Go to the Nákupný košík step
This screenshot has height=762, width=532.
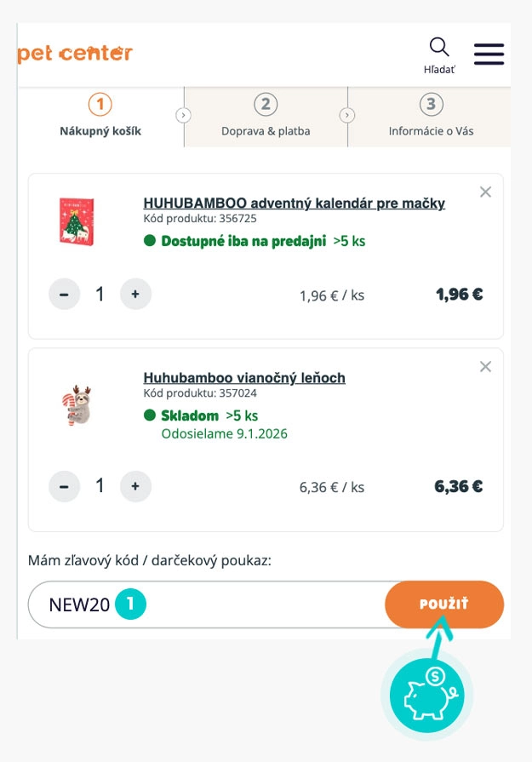(100, 117)
